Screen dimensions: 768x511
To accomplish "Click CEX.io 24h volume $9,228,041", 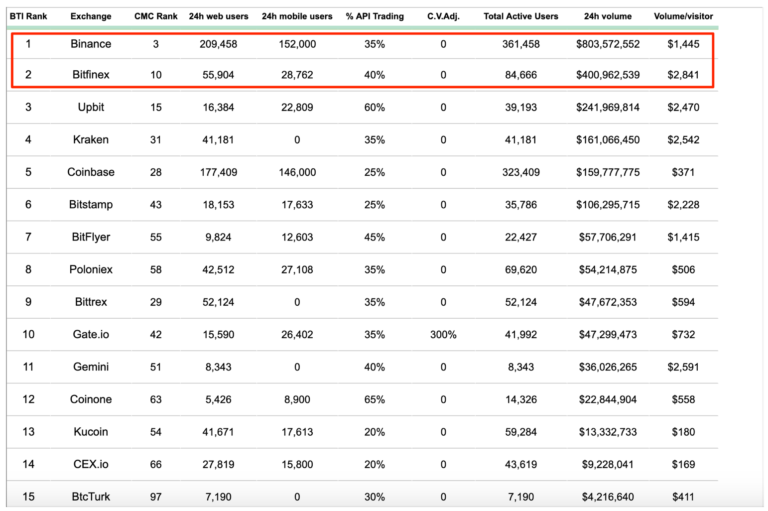I will coord(608,464).
